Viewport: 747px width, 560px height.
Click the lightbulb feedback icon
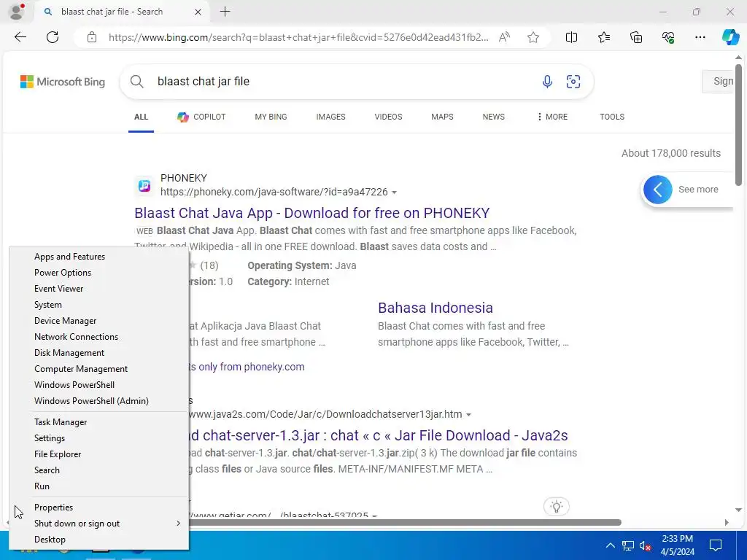click(x=556, y=506)
